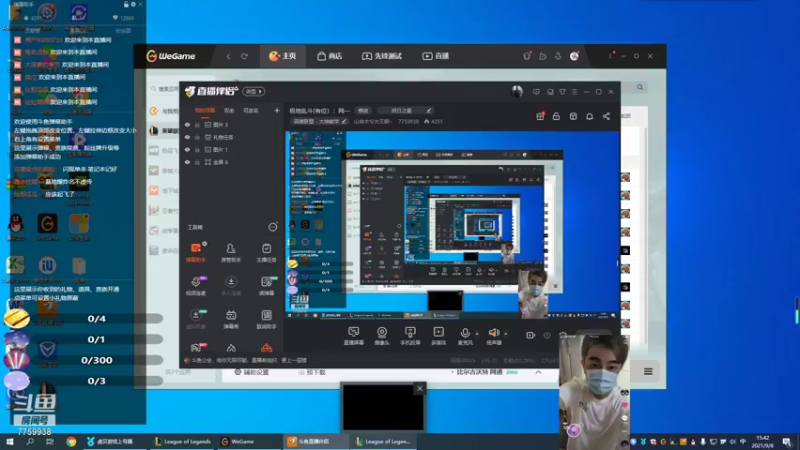Click the WeGame user avatar icon

574,56
